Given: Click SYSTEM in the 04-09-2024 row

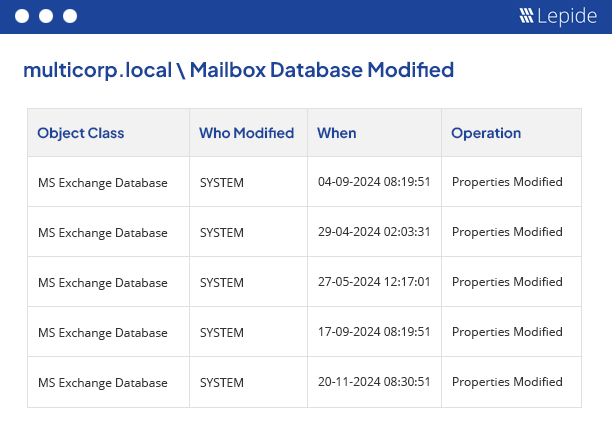Looking at the screenshot, I should point(222,183).
